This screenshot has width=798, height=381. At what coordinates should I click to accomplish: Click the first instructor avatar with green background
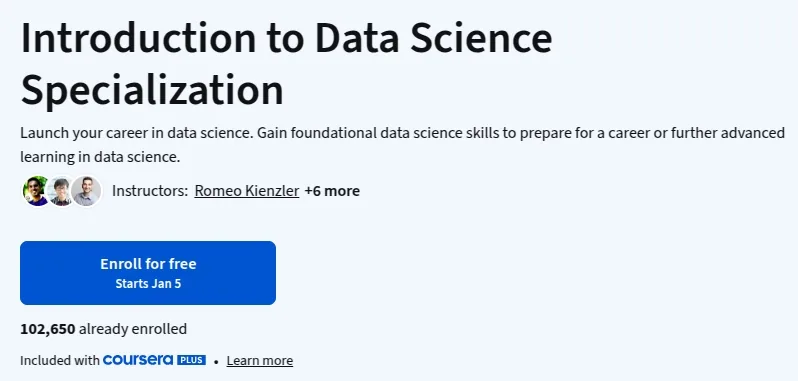pos(36,191)
